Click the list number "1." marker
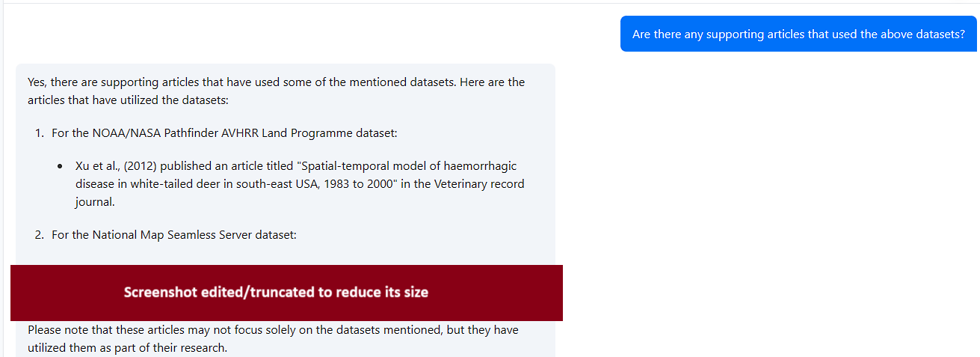This screenshot has width=980, height=357. coord(40,133)
